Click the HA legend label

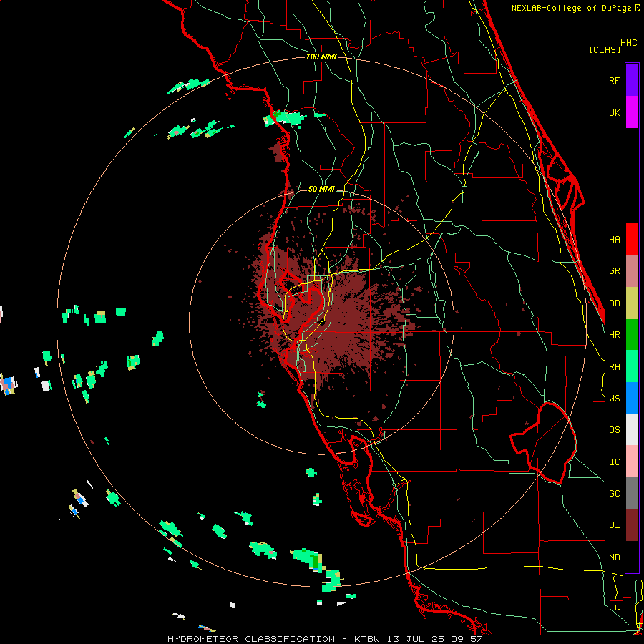coord(614,239)
